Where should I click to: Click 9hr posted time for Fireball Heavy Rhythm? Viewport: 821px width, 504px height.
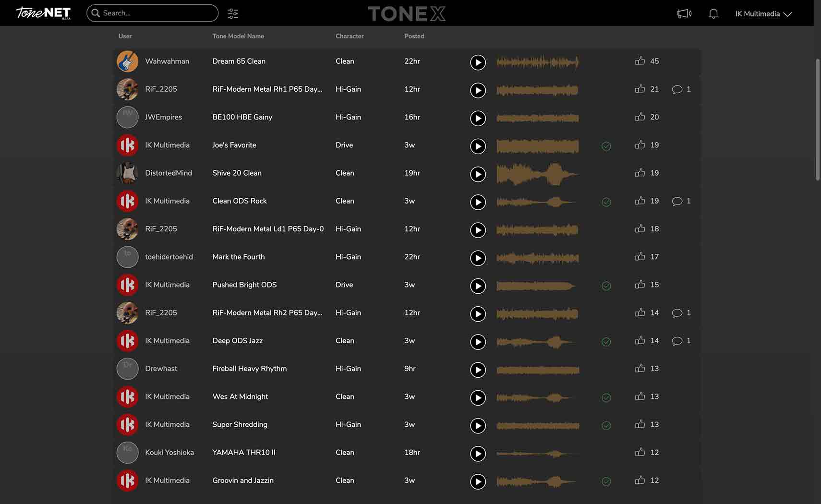point(410,369)
